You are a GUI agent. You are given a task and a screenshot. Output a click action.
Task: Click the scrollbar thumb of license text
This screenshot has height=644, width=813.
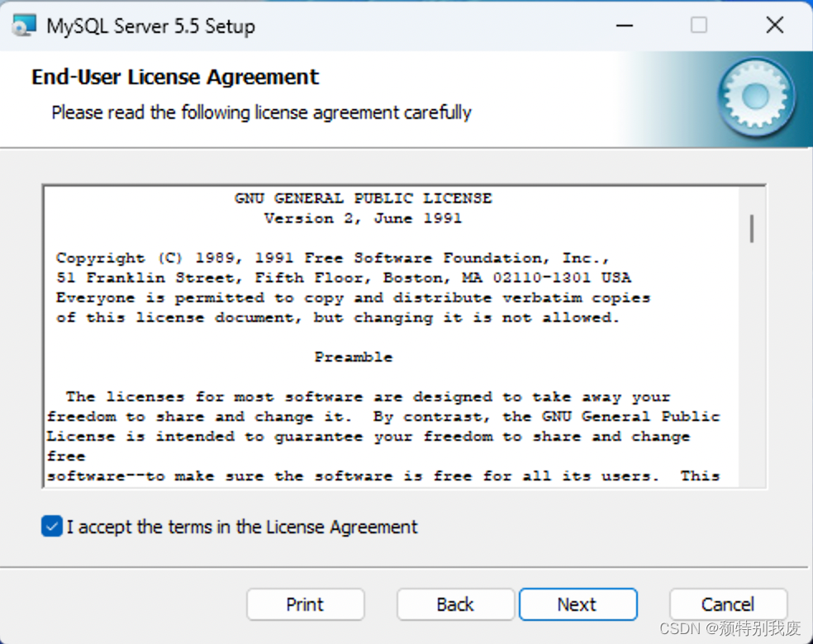click(x=753, y=229)
